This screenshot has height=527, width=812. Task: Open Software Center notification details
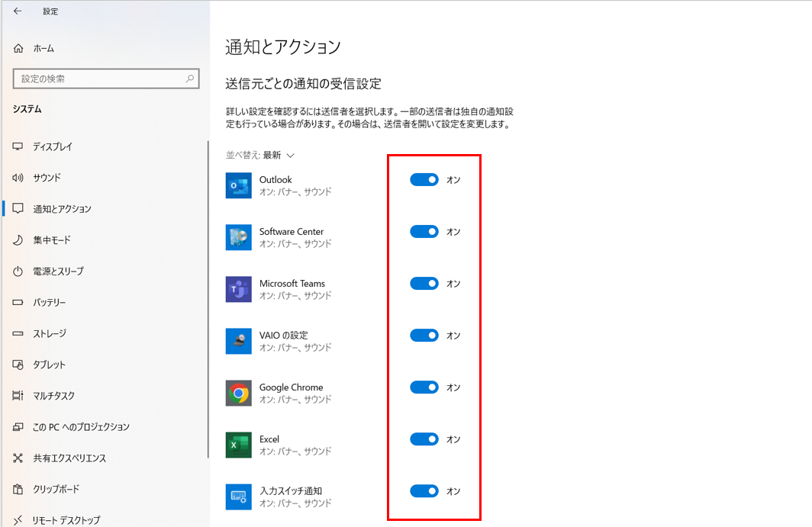pos(295,237)
